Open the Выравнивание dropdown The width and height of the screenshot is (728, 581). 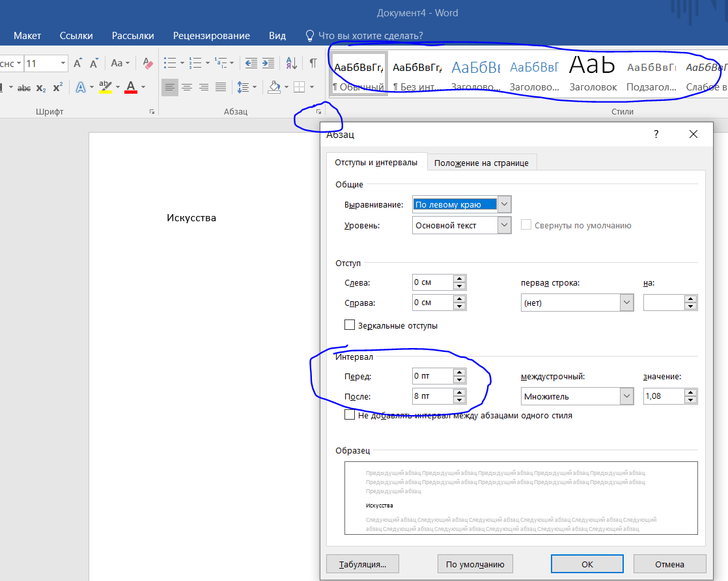tap(504, 204)
